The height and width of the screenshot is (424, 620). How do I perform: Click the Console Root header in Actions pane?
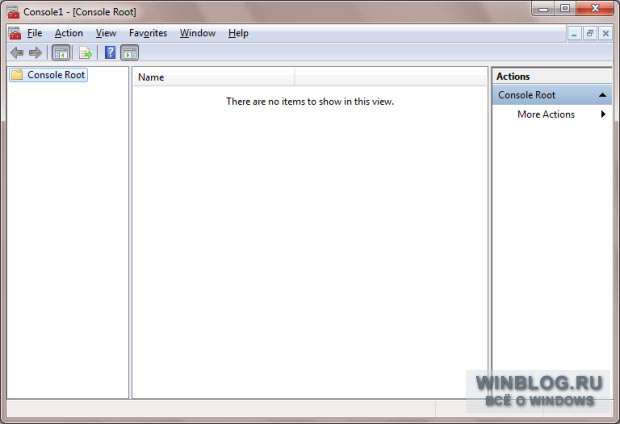[552, 95]
